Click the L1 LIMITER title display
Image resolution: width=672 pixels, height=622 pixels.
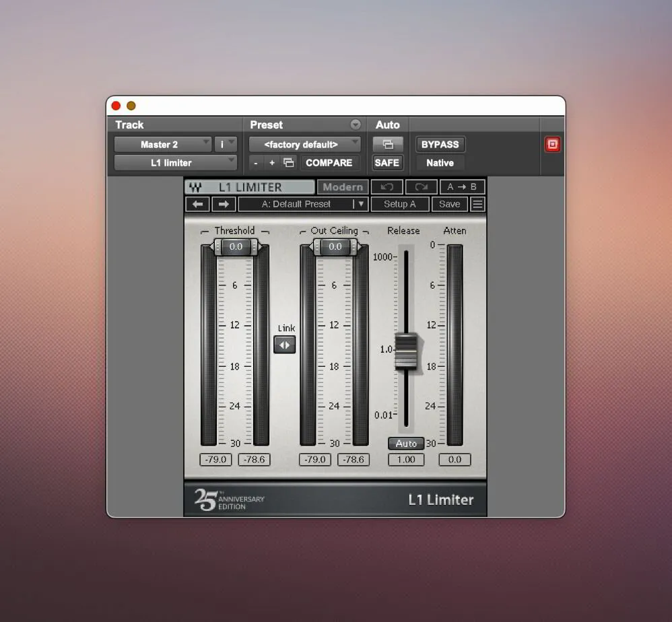coord(250,187)
